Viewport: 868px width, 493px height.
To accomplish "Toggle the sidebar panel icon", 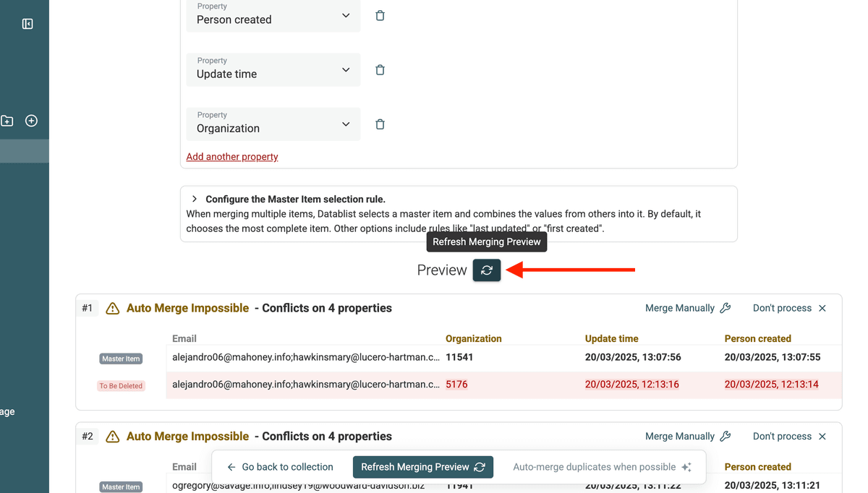I will (27, 24).
